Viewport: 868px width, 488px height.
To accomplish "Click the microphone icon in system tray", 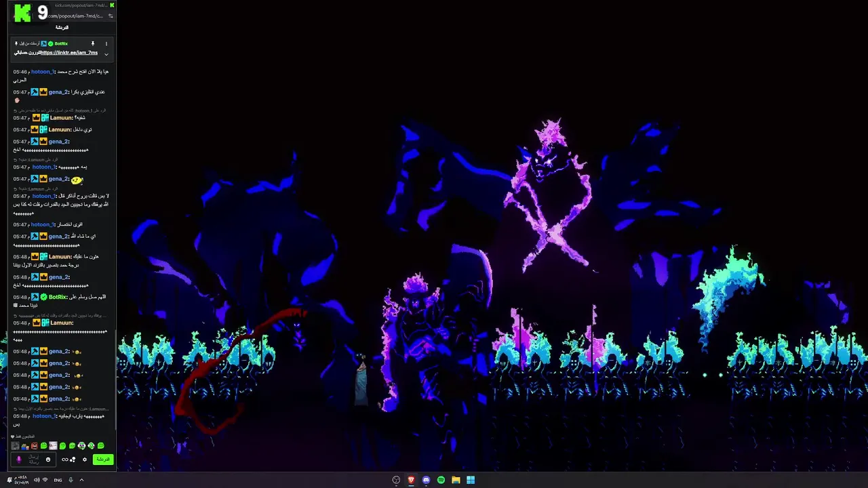I will click(x=71, y=480).
